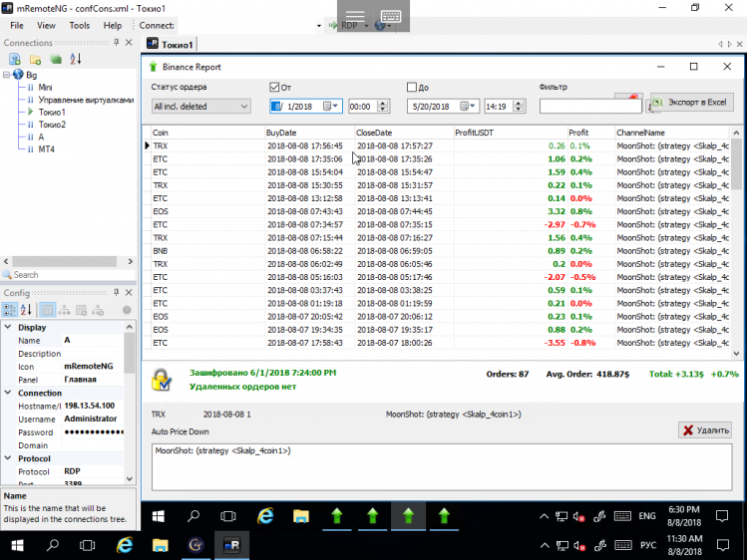Open the RDP protocol dropdown arrow
This screenshot has height=560, width=747.
pos(367,26)
